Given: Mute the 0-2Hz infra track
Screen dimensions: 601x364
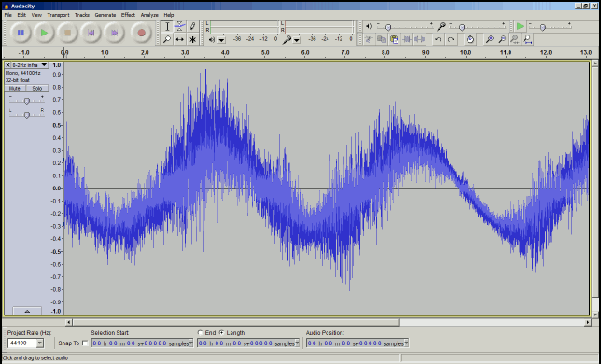Looking at the screenshot, I should 15,88.
